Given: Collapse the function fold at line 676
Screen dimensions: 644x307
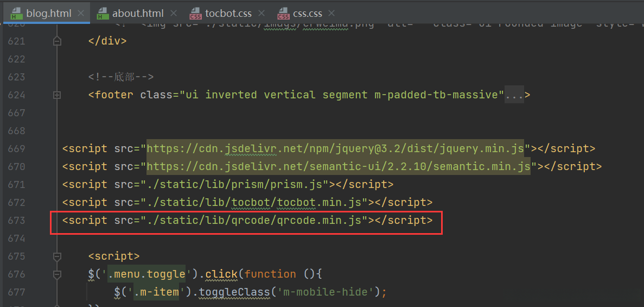Looking at the screenshot, I should click(x=57, y=274).
